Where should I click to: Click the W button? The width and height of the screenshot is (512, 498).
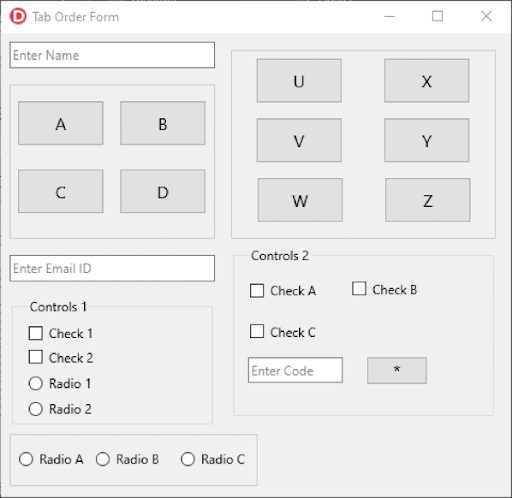pyautogui.click(x=300, y=200)
